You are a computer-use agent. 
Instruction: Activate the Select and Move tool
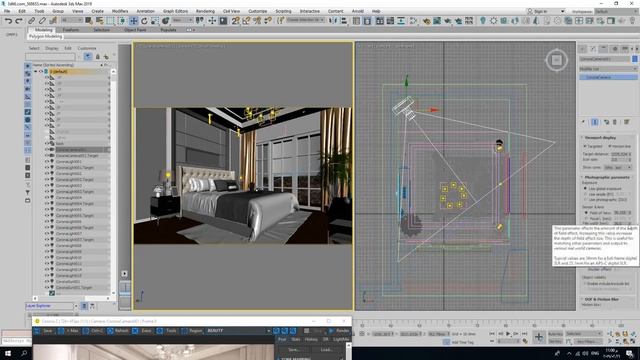coord(133,20)
